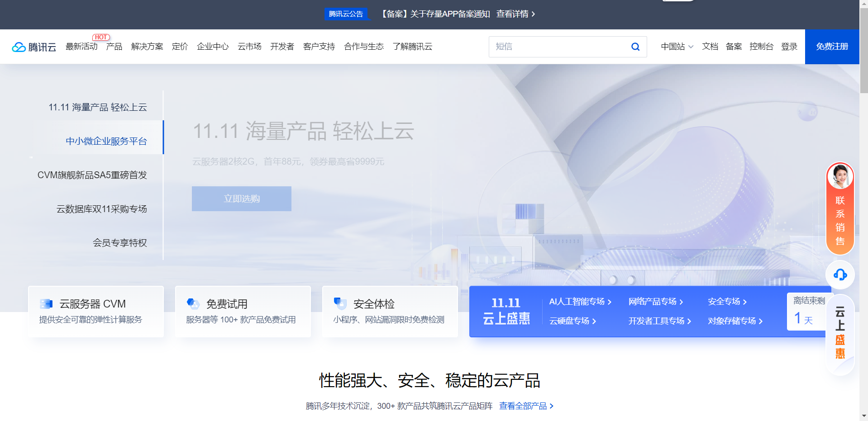This screenshot has height=421, width=868.
Task: Open the 合作与生态 menu
Action: click(364, 47)
